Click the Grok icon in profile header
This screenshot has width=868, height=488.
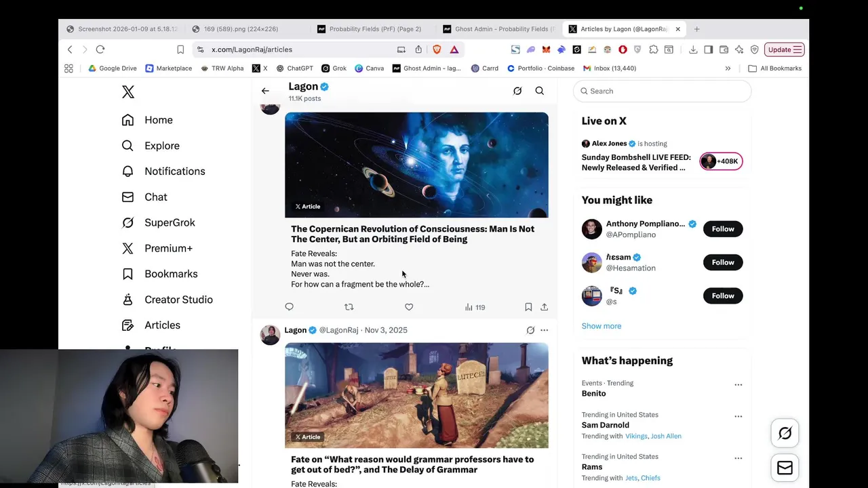[517, 91]
